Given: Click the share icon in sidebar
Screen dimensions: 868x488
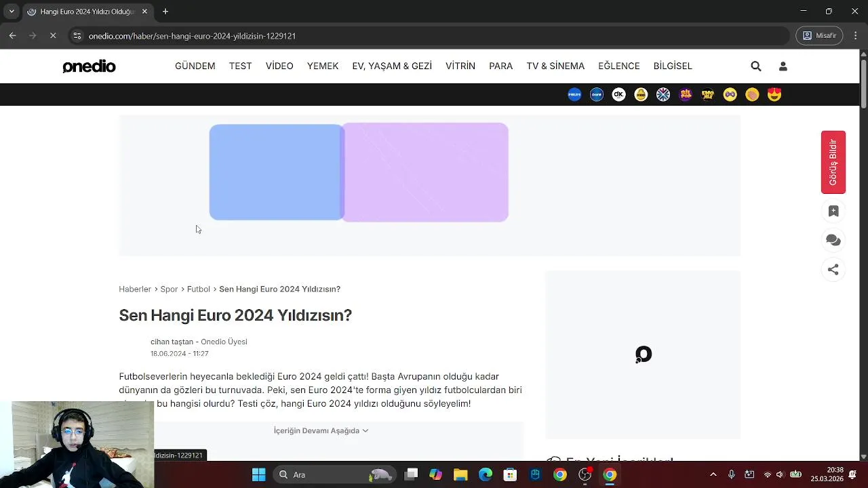Looking at the screenshot, I should pyautogui.click(x=833, y=270).
